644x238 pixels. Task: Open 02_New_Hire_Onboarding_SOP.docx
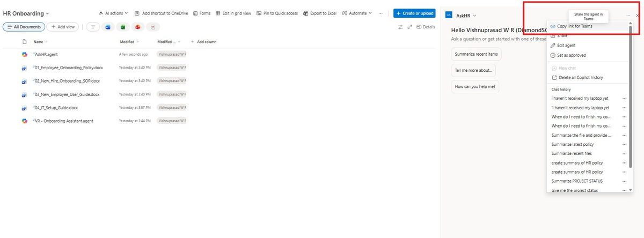[x=68, y=81]
